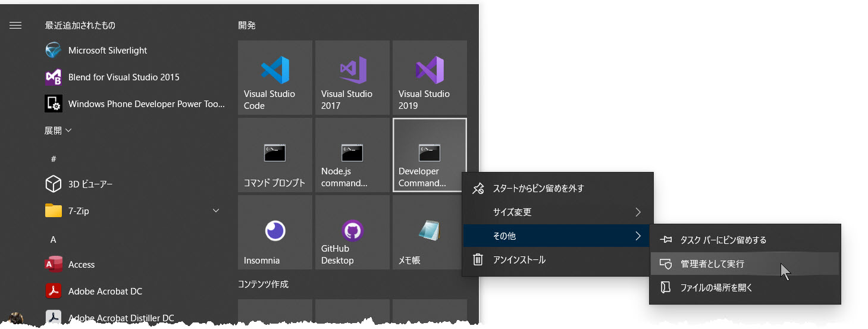
Task: Select ファイルの場所を開く
Action: [745, 288]
